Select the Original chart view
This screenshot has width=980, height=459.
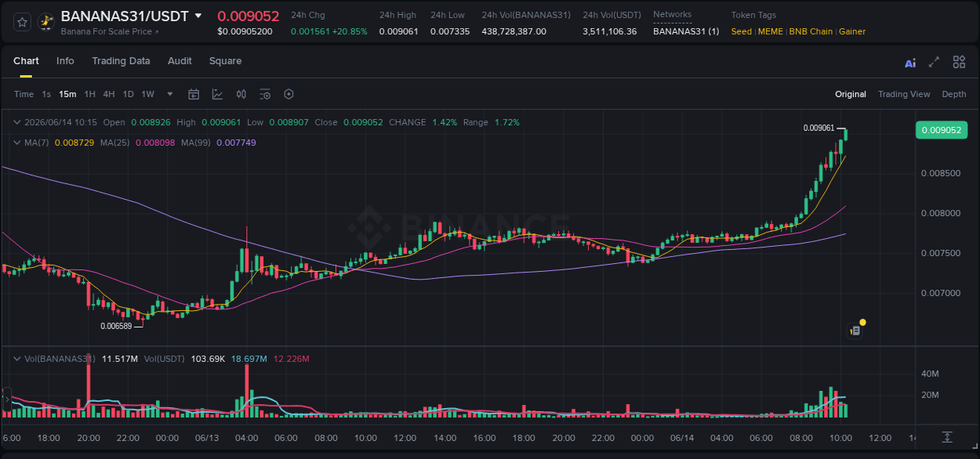pyautogui.click(x=851, y=94)
